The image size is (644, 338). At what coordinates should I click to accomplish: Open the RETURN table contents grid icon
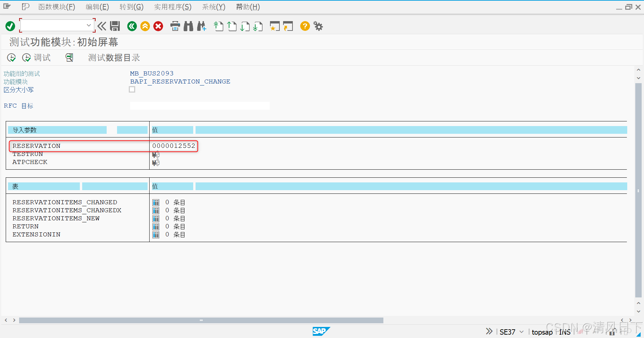(x=156, y=226)
